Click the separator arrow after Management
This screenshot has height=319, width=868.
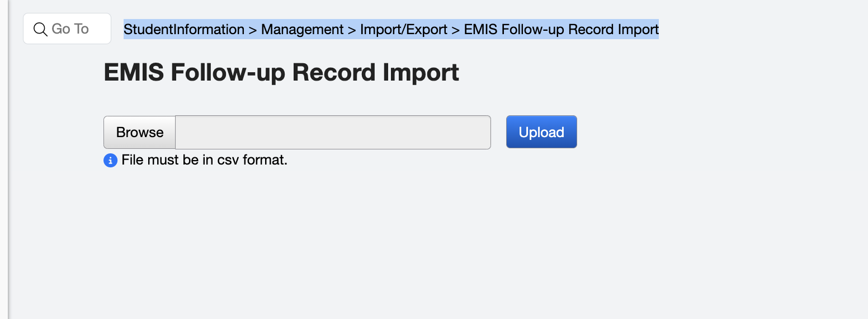coord(352,30)
